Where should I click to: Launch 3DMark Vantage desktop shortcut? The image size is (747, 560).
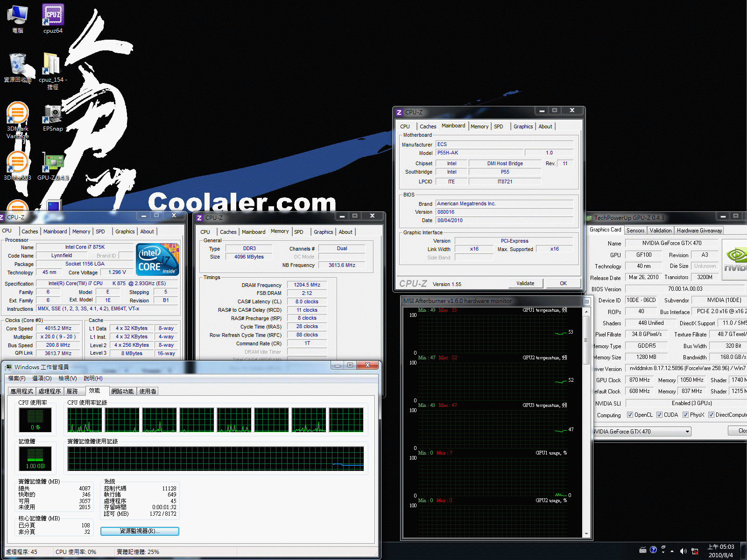point(17,120)
